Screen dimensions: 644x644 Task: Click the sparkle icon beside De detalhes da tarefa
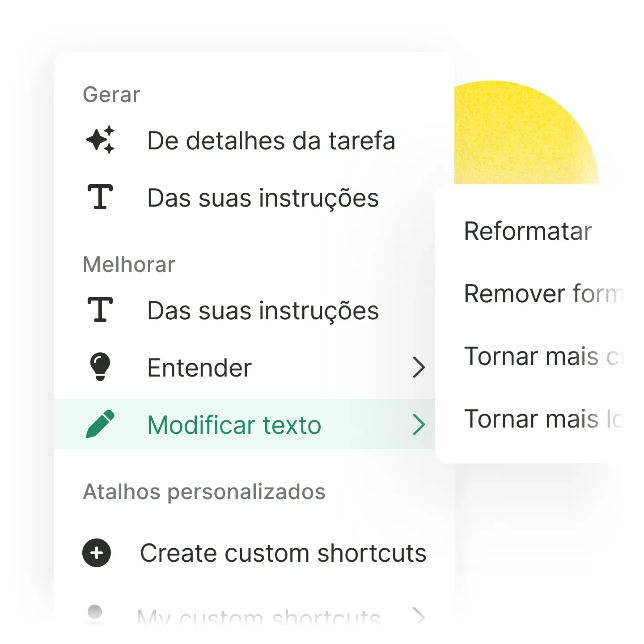[100, 140]
